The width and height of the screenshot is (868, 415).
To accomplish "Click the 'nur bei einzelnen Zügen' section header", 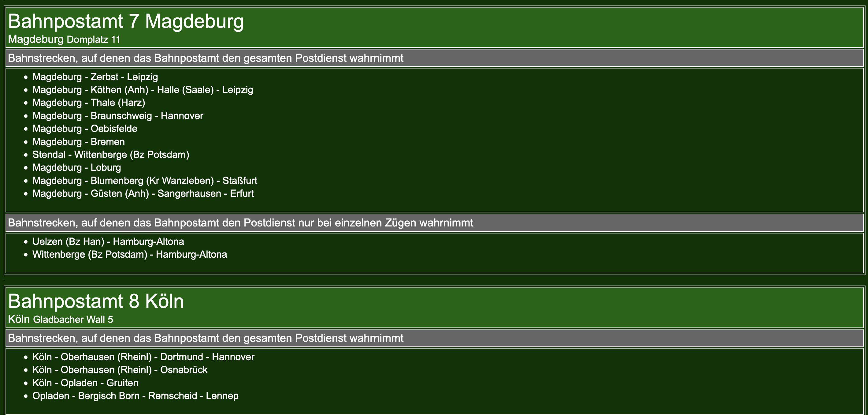I will coord(240,222).
